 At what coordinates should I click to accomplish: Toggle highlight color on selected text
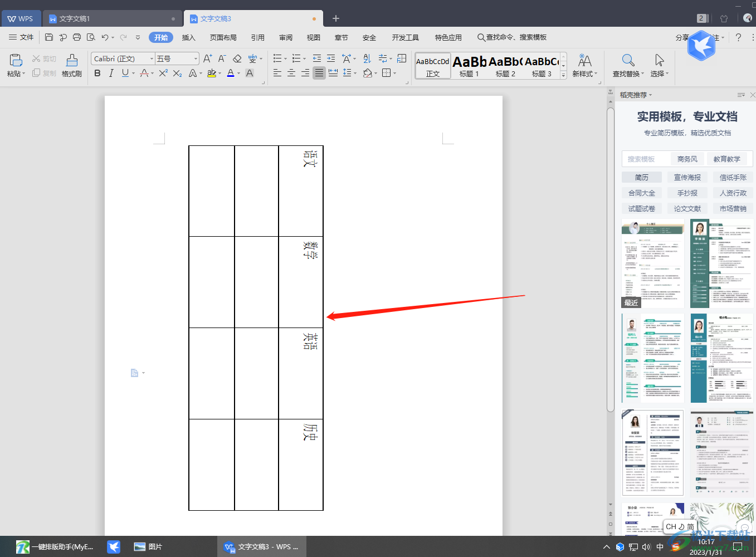click(x=211, y=73)
